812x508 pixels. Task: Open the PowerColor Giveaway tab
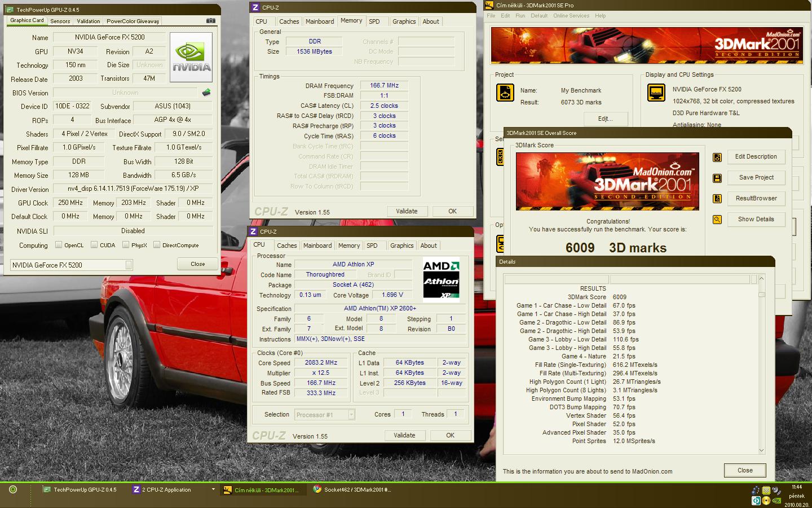133,21
